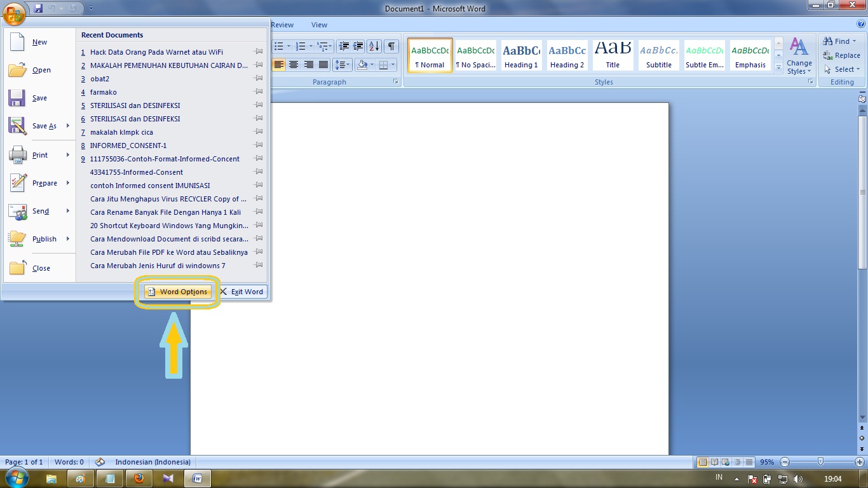Click the Zoom Out minus button
868x488 pixels.
(x=785, y=463)
